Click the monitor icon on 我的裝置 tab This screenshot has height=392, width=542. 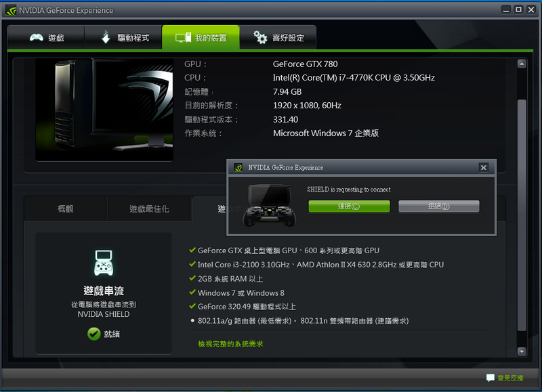click(183, 38)
